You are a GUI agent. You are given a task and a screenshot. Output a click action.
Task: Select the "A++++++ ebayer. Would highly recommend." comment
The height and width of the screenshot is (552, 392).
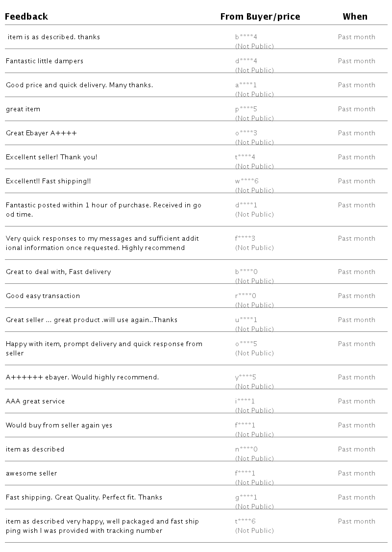[x=82, y=377]
